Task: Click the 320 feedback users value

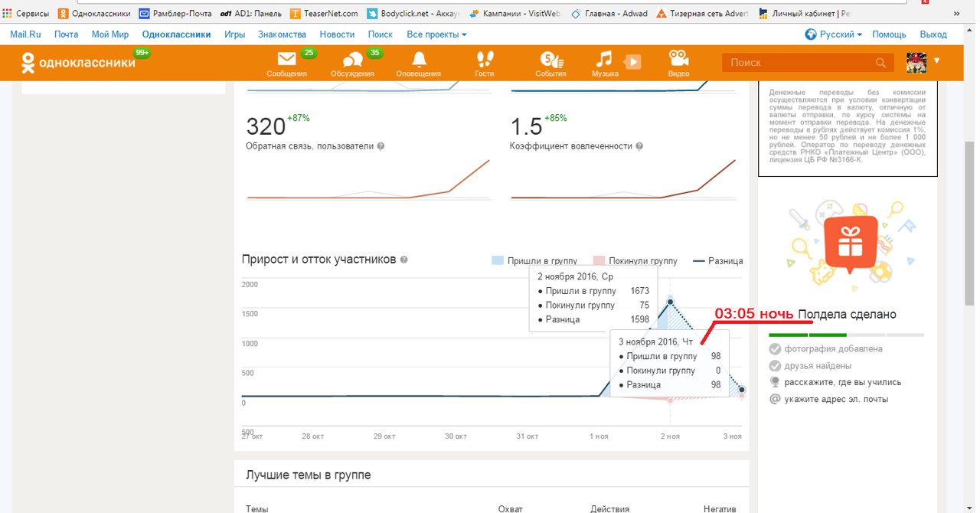Action: (266, 126)
